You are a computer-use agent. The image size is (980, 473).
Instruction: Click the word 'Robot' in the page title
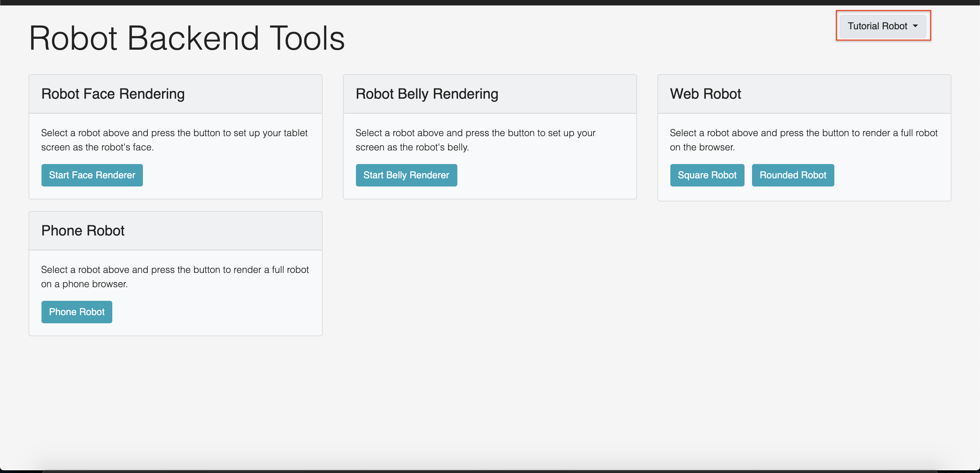tap(73, 38)
